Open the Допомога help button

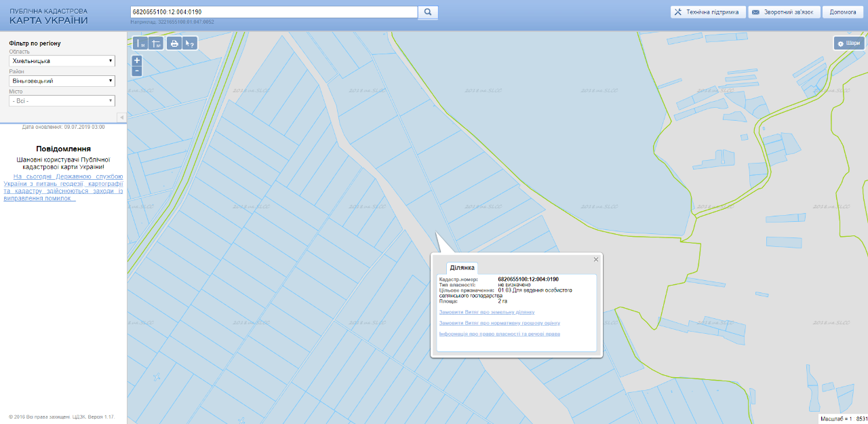click(x=843, y=12)
